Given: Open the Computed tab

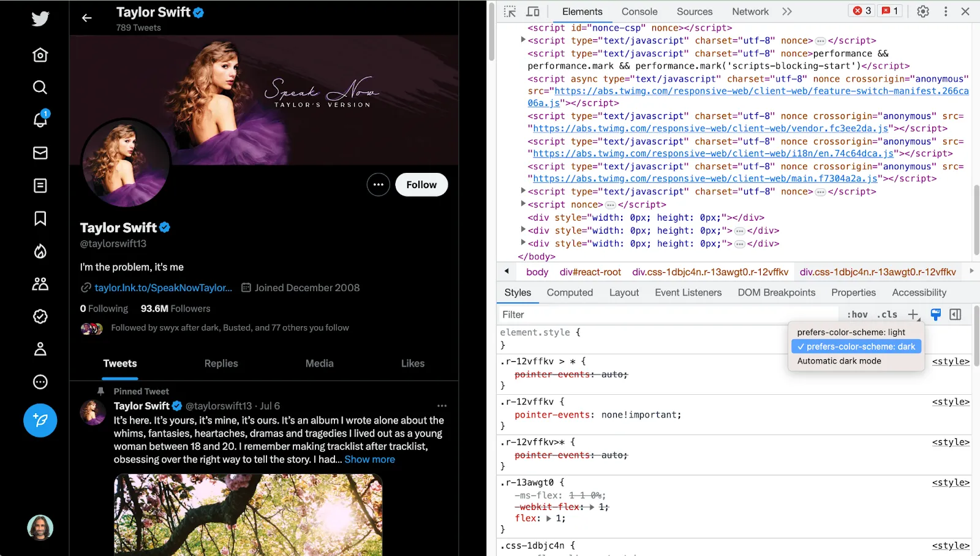Looking at the screenshot, I should pos(570,292).
